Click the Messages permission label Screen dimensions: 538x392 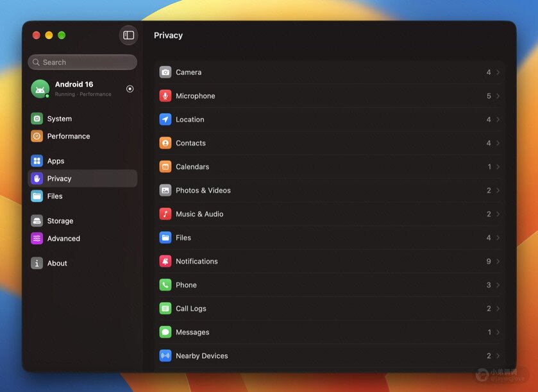(x=192, y=332)
